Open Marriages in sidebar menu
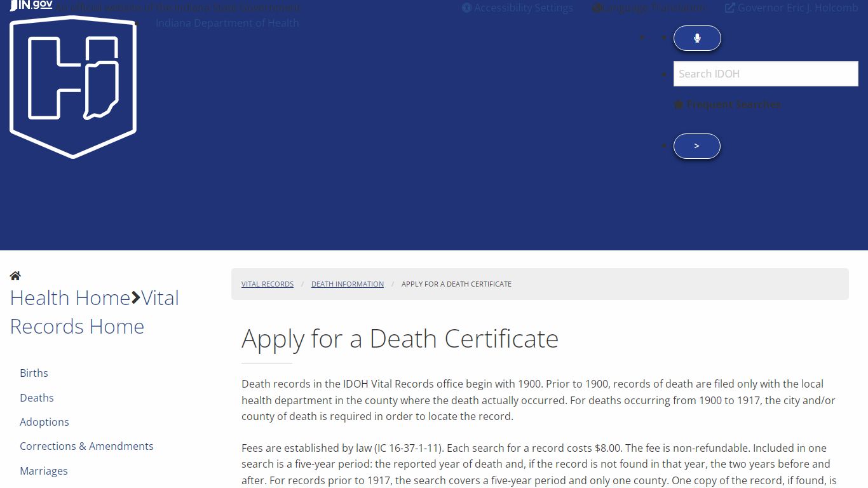The height and width of the screenshot is (488, 868). [43, 471]
